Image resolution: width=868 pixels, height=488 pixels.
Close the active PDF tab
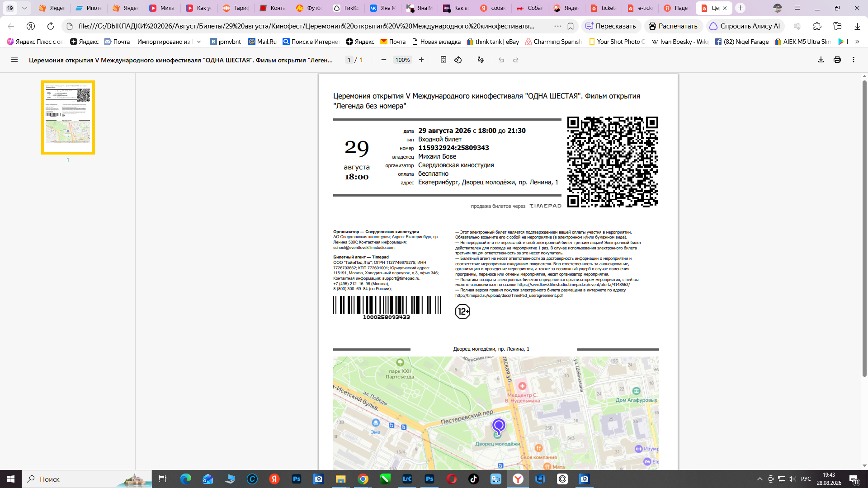(725, 8)
